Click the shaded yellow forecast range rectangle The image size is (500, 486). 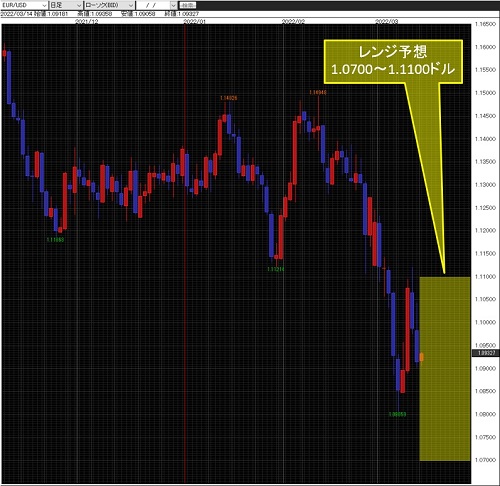coord(445,369)
